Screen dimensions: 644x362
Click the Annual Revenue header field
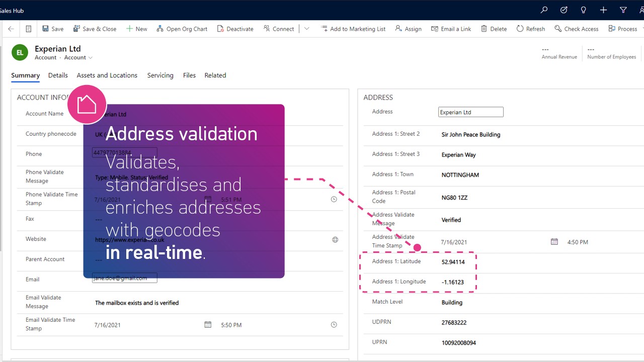[559, 53]
